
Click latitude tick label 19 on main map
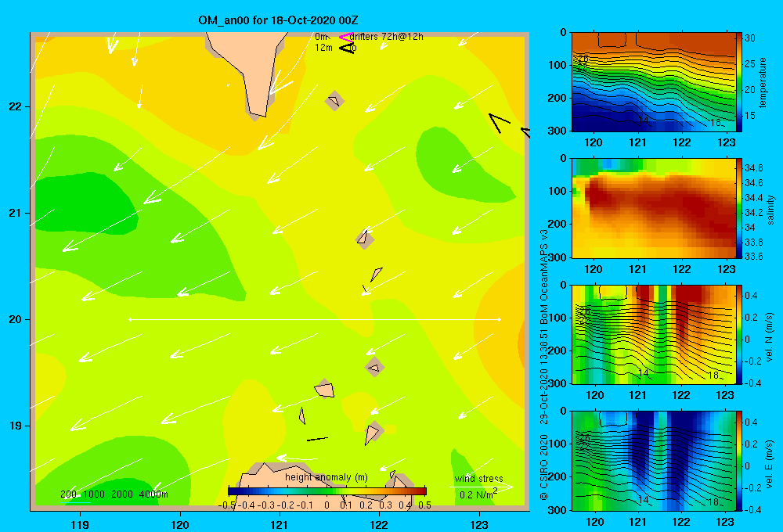16,426
